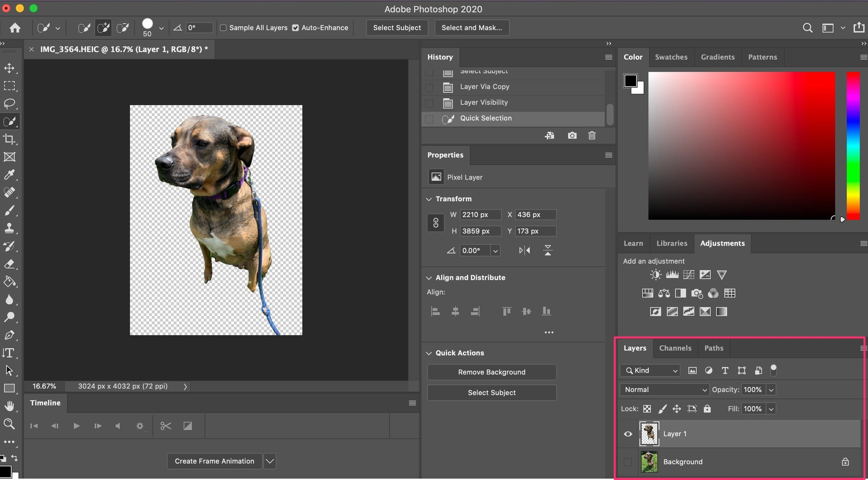Click the Background layer thumbnail
868x480 pixels.
pyautogui.click(x=648, y=462)
